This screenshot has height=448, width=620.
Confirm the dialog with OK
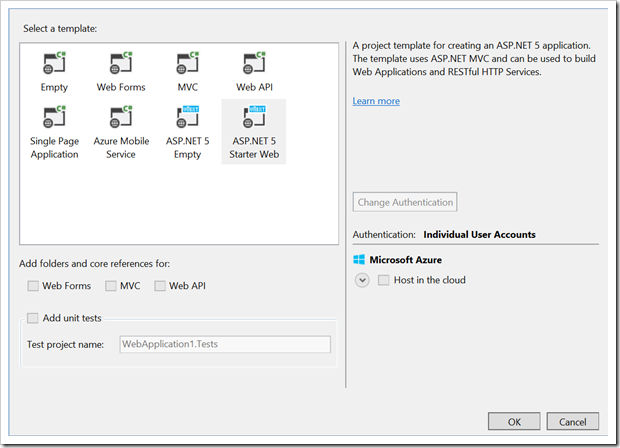click(x=513, y=421)
